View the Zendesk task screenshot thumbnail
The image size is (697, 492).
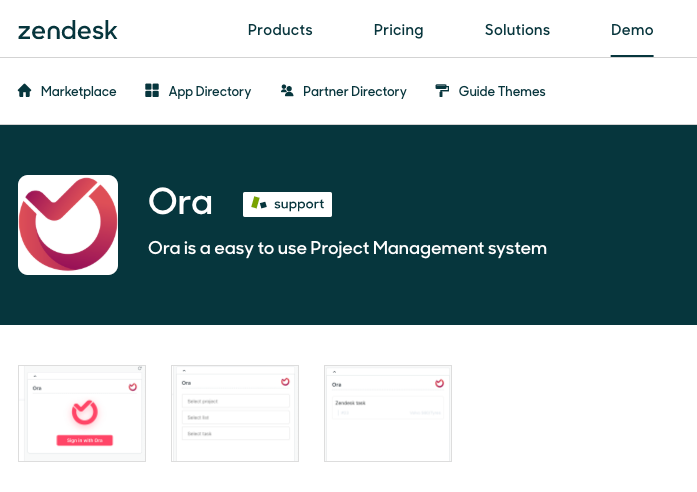coord(388,413)
